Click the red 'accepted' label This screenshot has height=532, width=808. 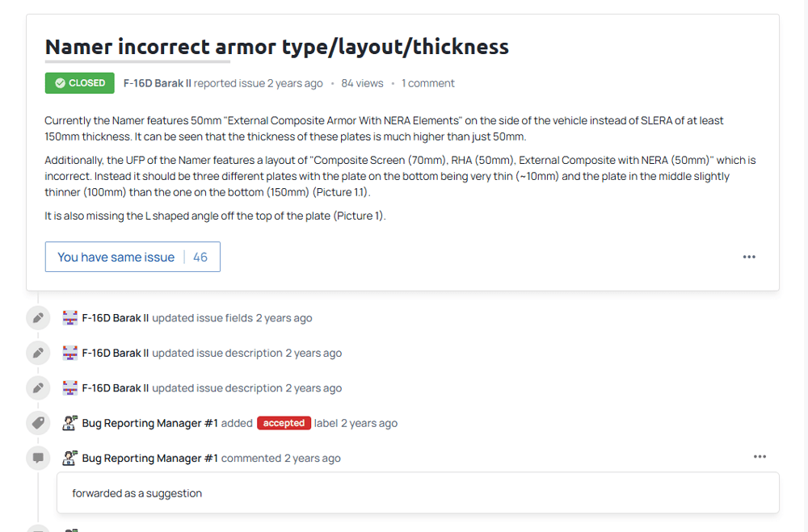[284, 423]
